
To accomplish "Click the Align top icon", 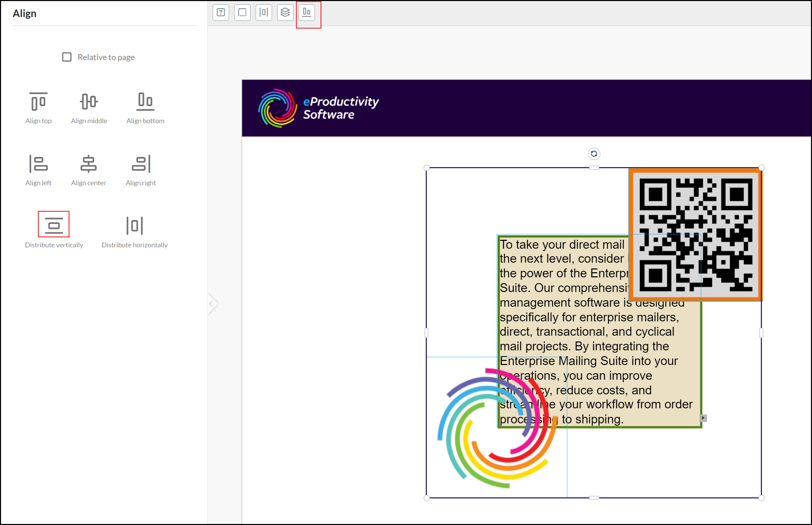I will pyautogui.click(x=39, y=101).
